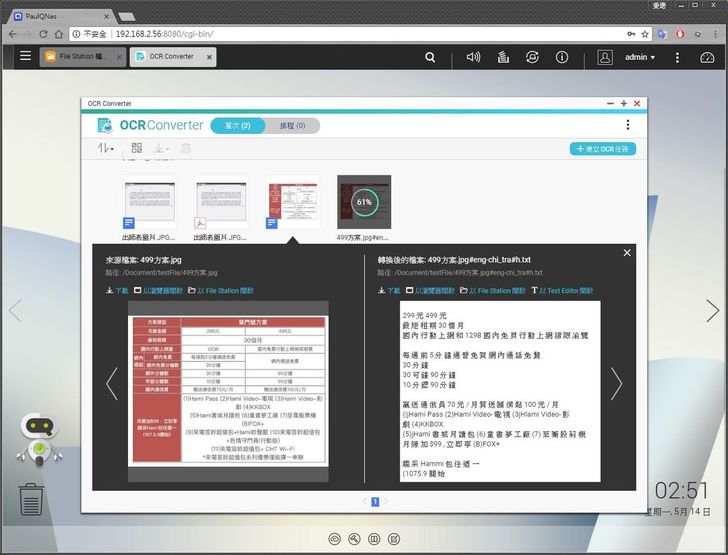
Task: Click the desktop trash bin icon
Action: (31, 499)
